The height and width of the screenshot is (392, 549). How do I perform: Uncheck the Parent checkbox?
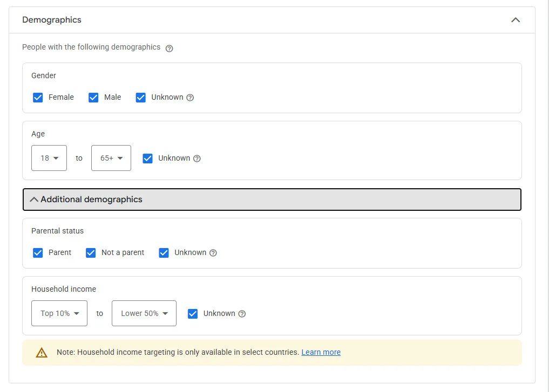pos(38,253)
